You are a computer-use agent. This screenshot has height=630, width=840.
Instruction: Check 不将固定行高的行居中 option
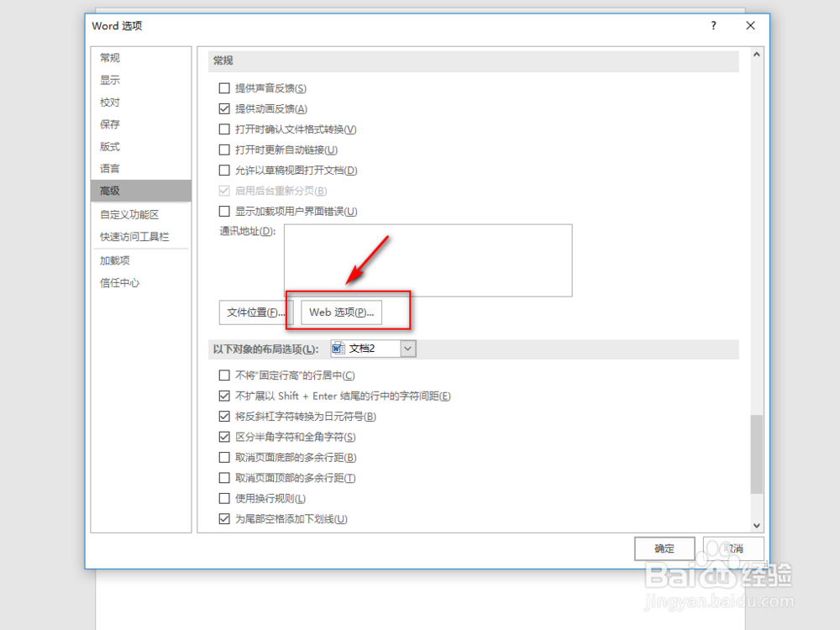click(x=224, y=375)
